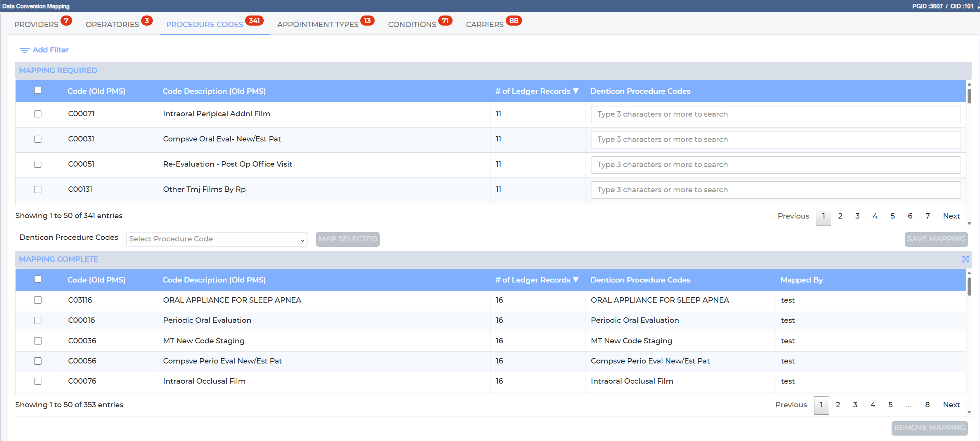Sort by Code Description in Mapping Required
Image resolution: width=980 pixels, height=441 pixels.
pyautogui.click(x=214, y=91)
